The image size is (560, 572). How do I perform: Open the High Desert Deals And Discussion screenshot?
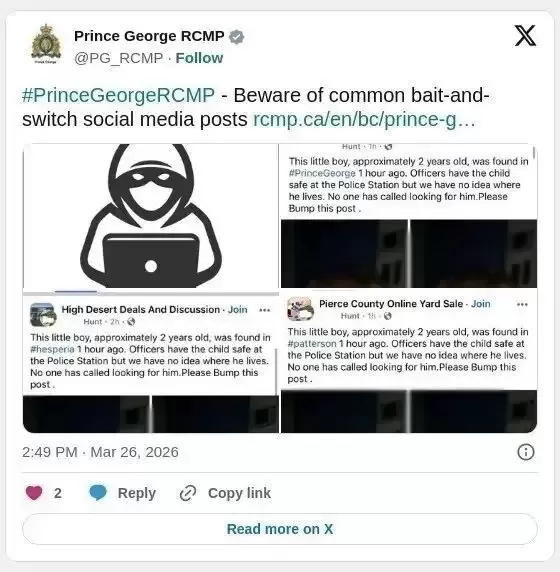(x=151, y=364)
